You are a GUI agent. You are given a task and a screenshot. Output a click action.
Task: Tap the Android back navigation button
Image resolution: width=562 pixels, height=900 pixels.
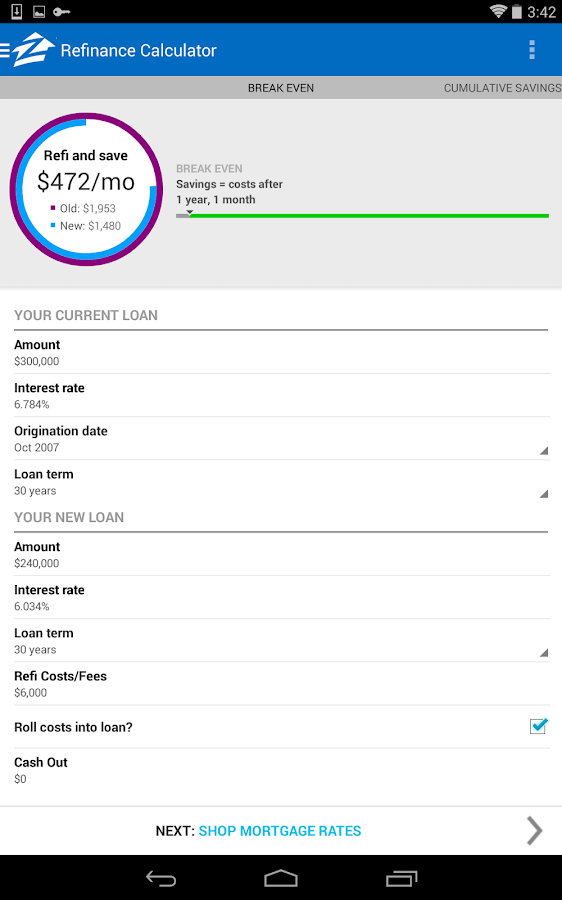coord(161,878)
